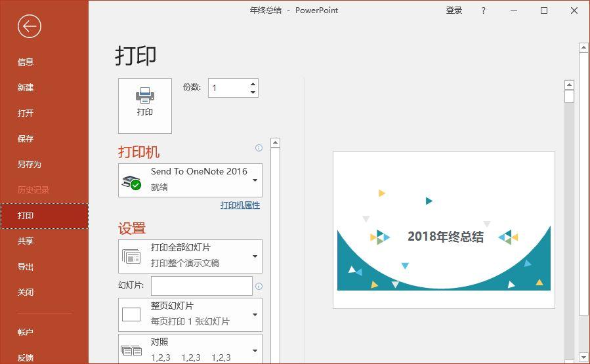Click the info icon next to the 幻灯片 field
Viewport: 590px width, 364px height.
coord(259,286)
